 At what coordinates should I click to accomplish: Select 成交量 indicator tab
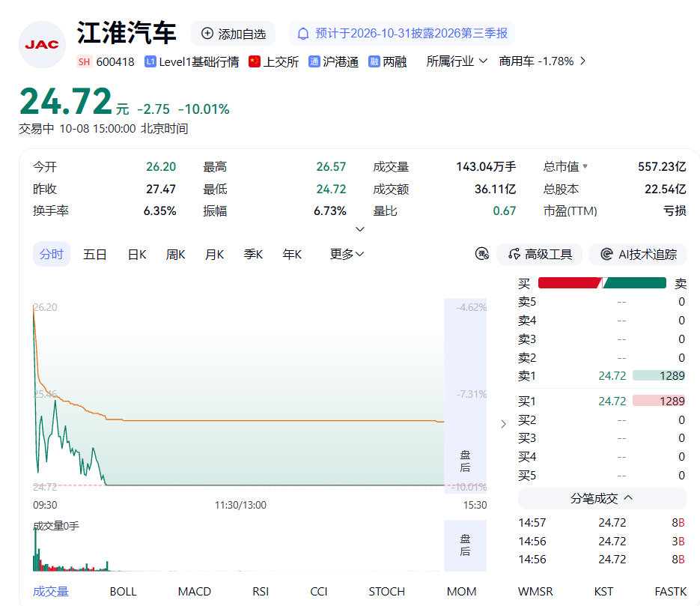[x=51, y=591]
